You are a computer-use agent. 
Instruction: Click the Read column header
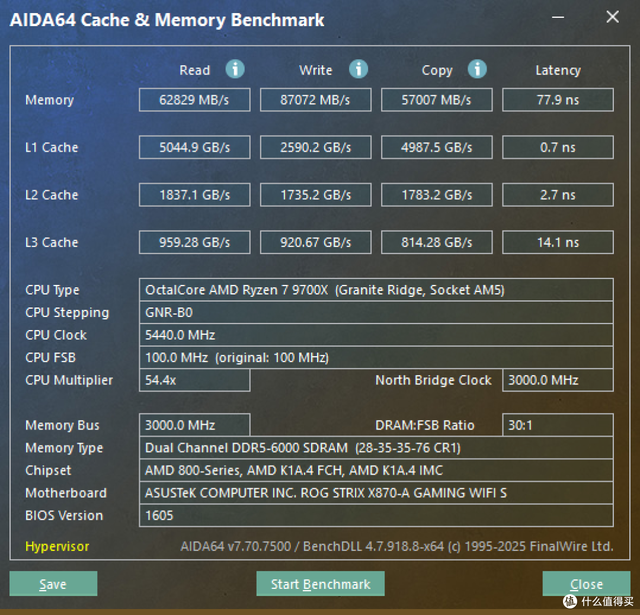(195, 70)
